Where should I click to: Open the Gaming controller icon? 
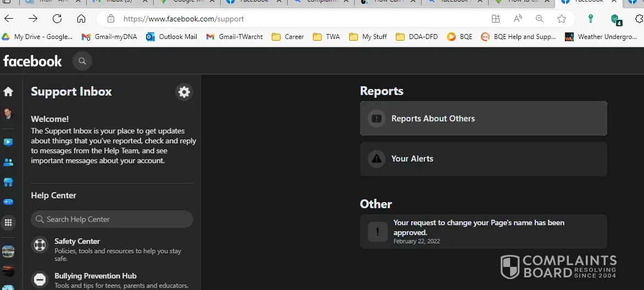click(x=8, y=202)
